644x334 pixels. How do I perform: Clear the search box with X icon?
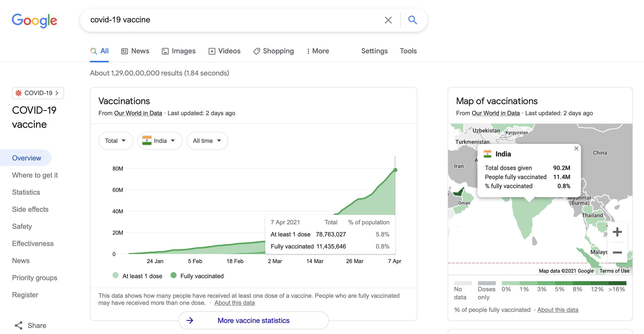(x=388, y=20)
